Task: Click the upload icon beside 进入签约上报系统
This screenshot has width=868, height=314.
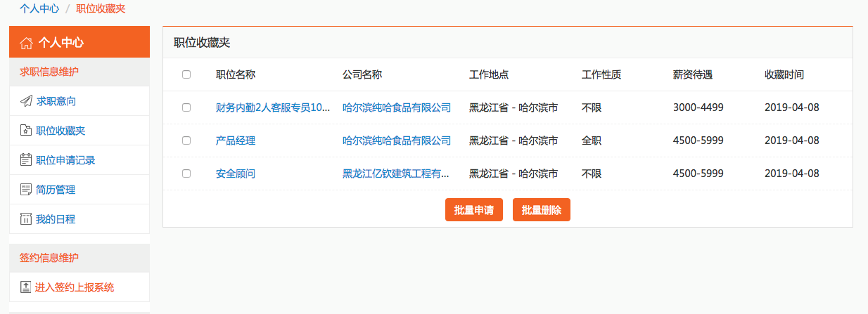Action: (x=26, y=287)
